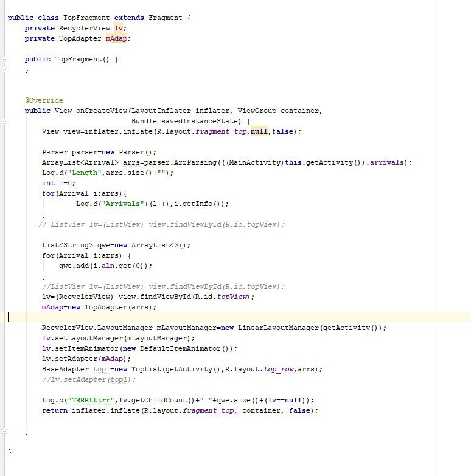Click the 'savedInstanceState' parameter

tap(199, 121)
